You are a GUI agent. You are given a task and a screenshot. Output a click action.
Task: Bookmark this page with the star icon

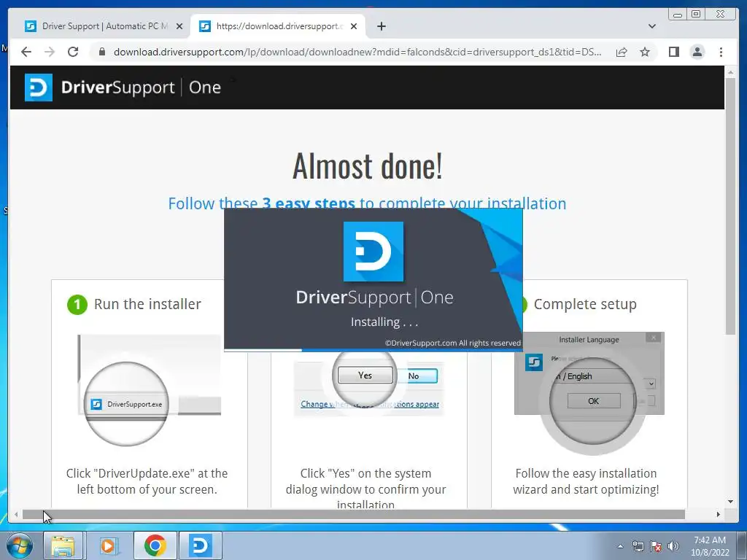point(645,52)
